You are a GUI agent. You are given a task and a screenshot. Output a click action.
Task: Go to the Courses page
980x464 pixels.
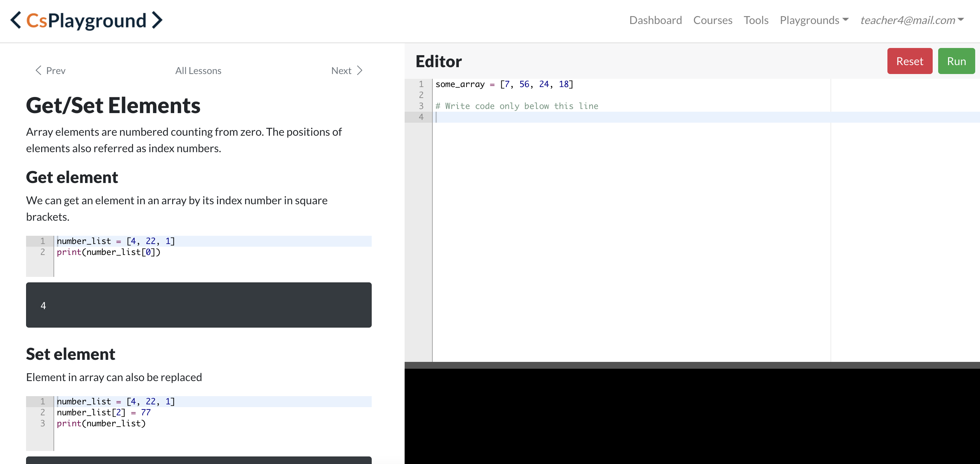713,20
